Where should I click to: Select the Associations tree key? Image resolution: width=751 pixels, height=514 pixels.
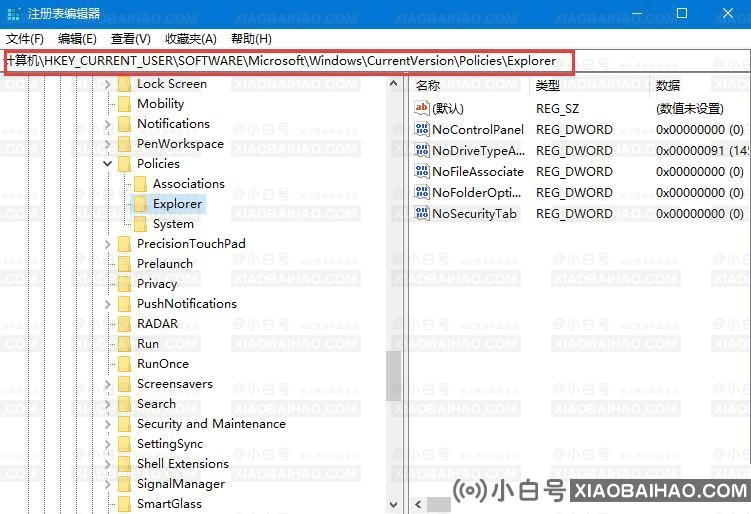tap(189, 184)
